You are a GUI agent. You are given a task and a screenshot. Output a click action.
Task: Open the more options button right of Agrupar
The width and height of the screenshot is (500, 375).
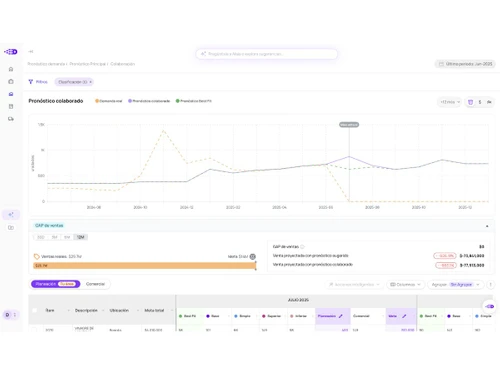(x=490, y=284)
